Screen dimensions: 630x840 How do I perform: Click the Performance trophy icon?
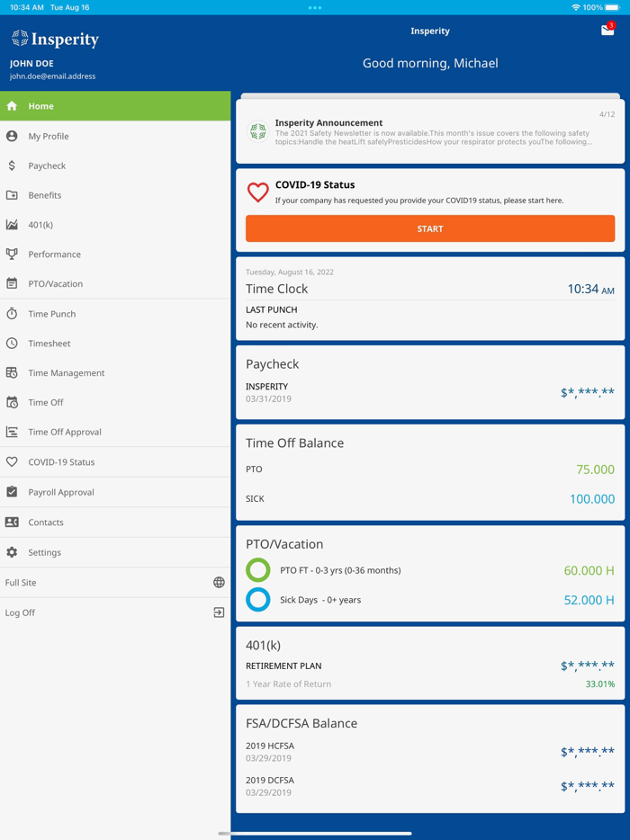tap(12, 254)
